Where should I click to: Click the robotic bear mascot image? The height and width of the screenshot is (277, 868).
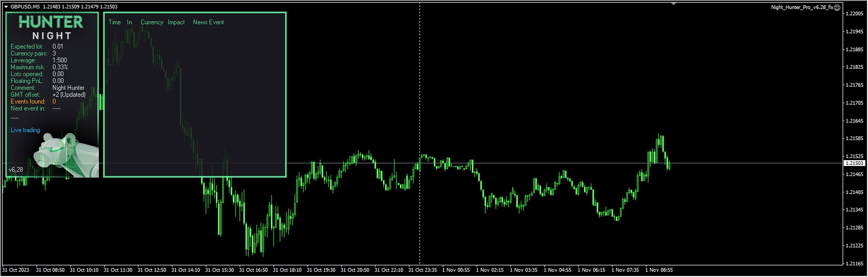click(x=66, y=155)
